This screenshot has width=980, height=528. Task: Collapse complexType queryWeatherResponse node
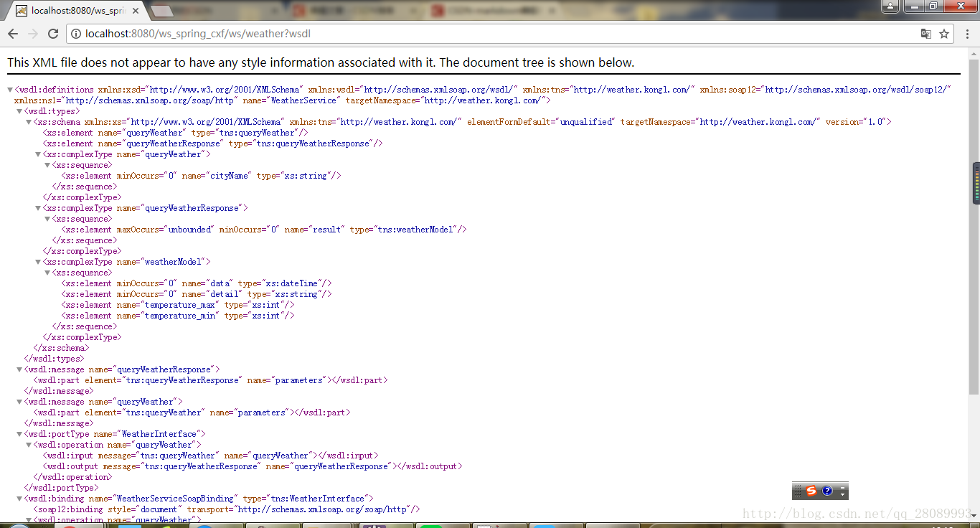click(x=39, y=208)
